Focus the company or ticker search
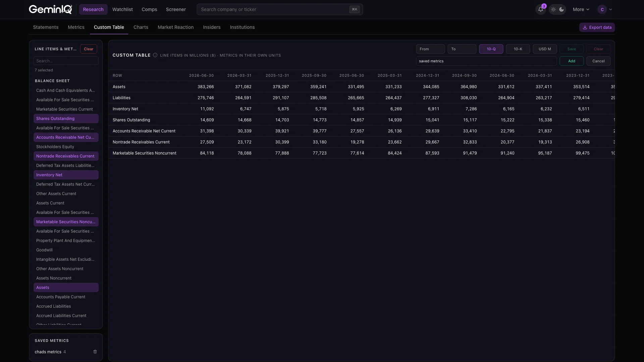Screen dimensions: 644x362 point(280,9)
